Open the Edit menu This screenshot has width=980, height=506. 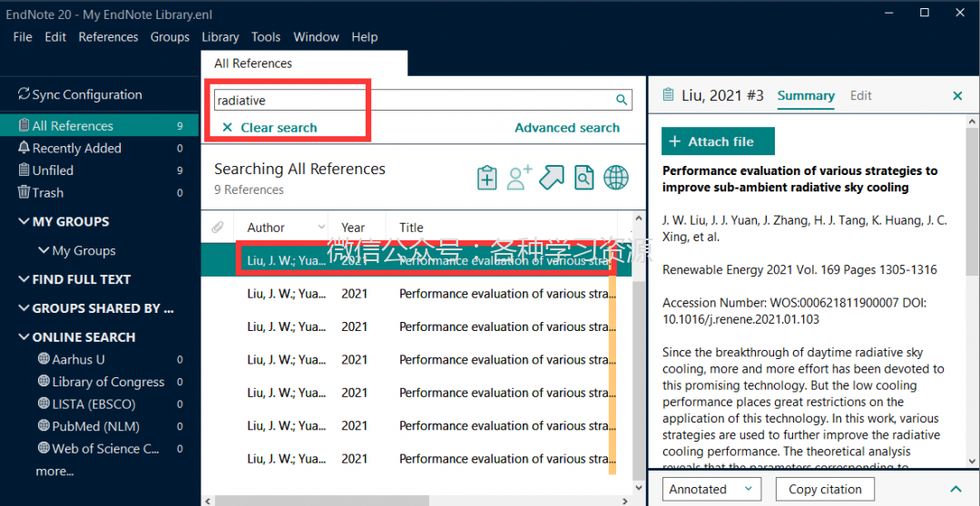[x=55, y=37]
